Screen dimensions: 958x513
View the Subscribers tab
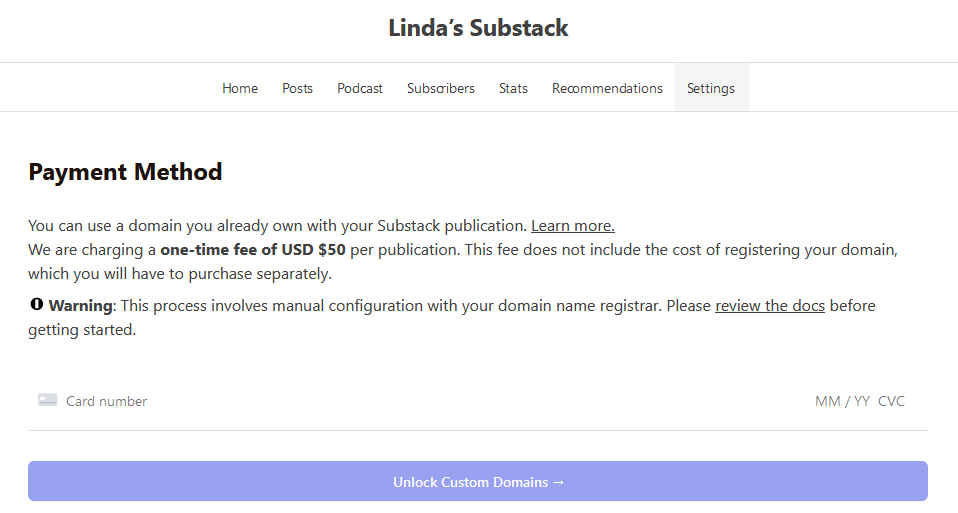coord(441,88)
